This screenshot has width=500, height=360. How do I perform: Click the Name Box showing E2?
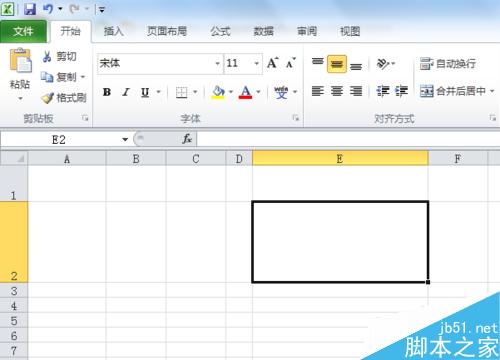59,140
